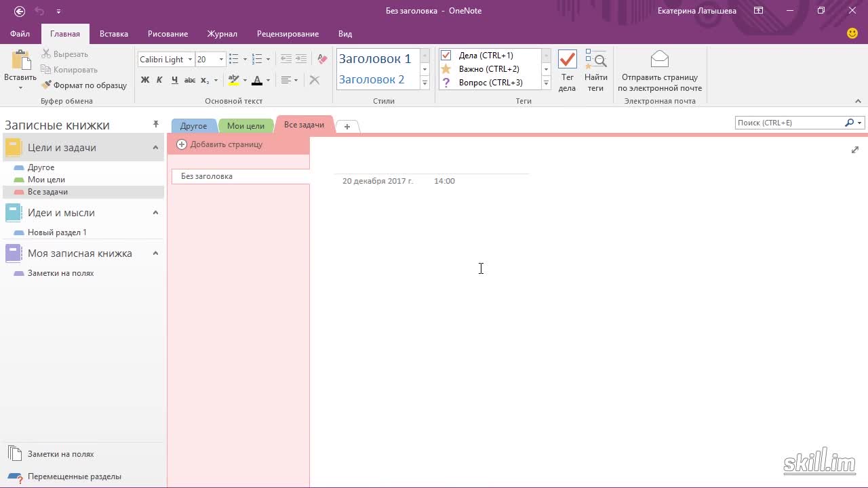The width and height of the screenshot is (868, 488).
Task: Apply black font color
Action: coord(257,80)
